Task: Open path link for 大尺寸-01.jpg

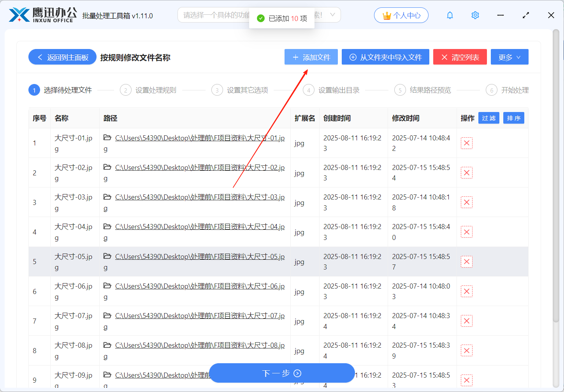Action: pos(200,138)
